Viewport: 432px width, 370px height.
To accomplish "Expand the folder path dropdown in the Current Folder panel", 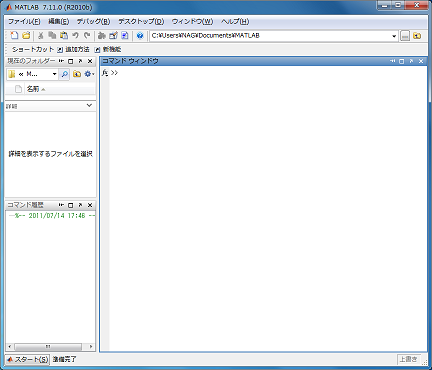I will [54, 74].
